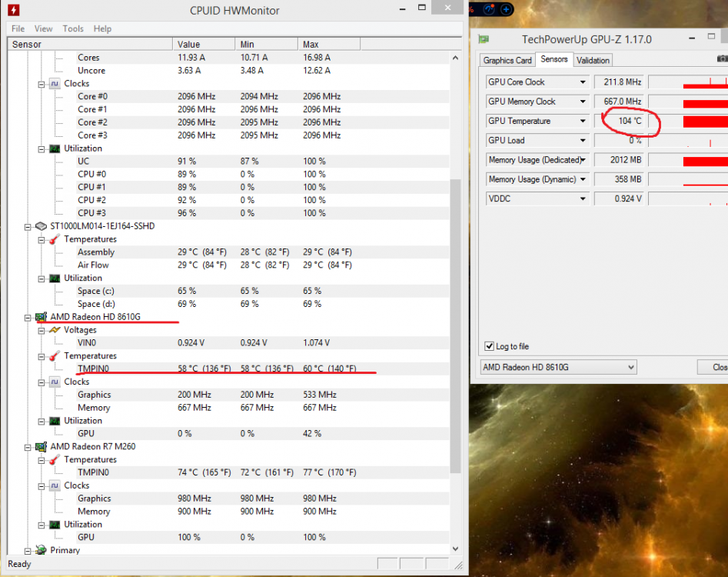This screenshot has height=577, width=728.
Task: Collapse the ST1000LM014 drive tree node
Action: (x=28, y=226)
